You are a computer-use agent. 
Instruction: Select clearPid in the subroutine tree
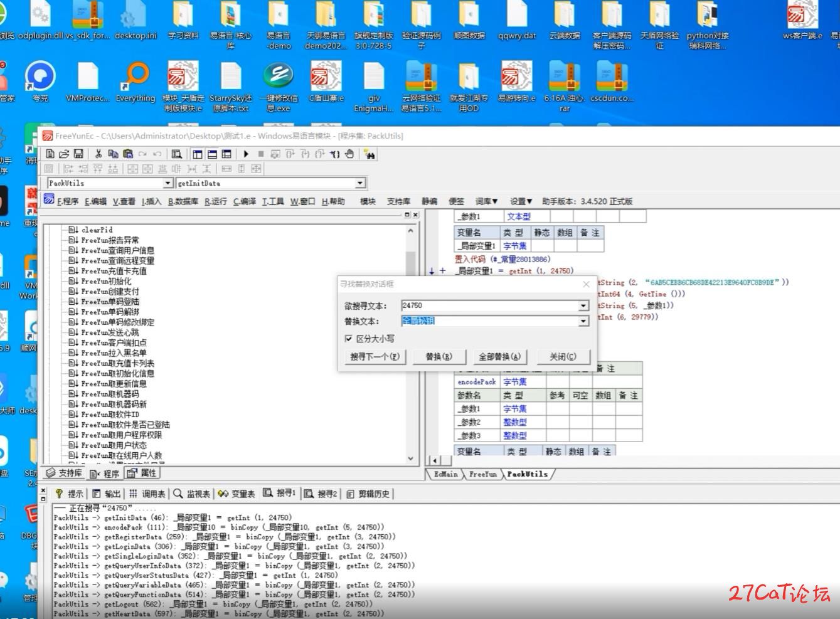pos(97,230)
